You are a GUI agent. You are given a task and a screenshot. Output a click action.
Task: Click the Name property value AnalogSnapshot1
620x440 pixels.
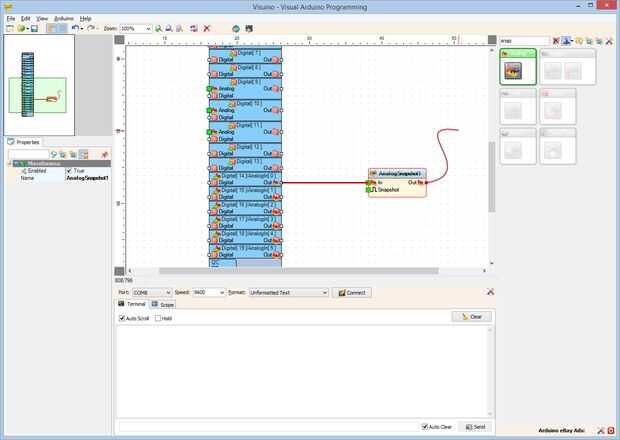[x=87, y=178]
